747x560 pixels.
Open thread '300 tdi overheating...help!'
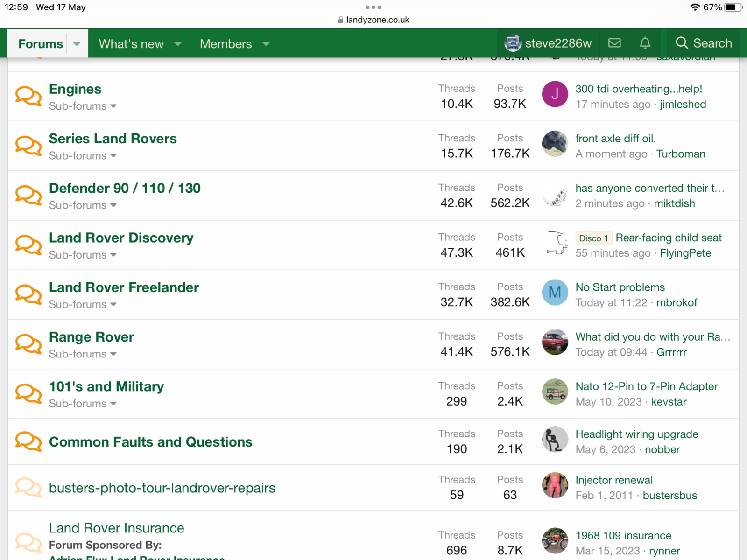click(x=639, y=89)
